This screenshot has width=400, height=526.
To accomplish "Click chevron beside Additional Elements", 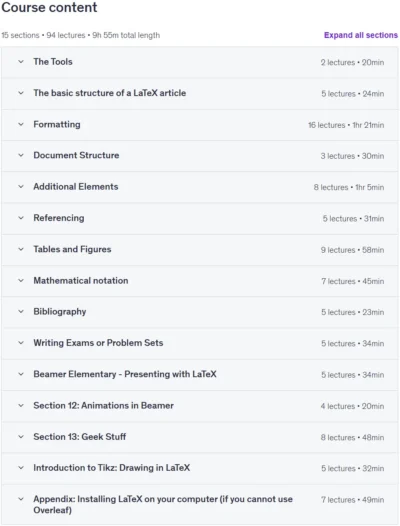I will pyautogui.click(x=21, y=187).
